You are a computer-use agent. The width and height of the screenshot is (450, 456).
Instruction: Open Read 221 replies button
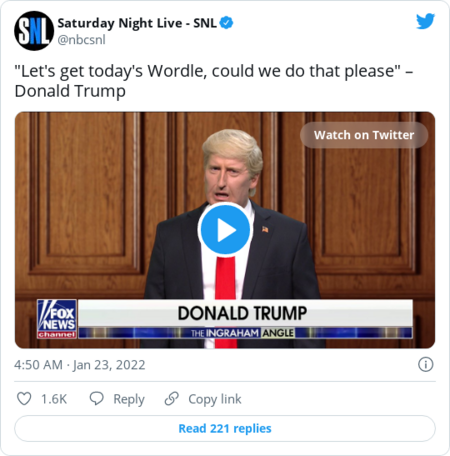(225, 428)
